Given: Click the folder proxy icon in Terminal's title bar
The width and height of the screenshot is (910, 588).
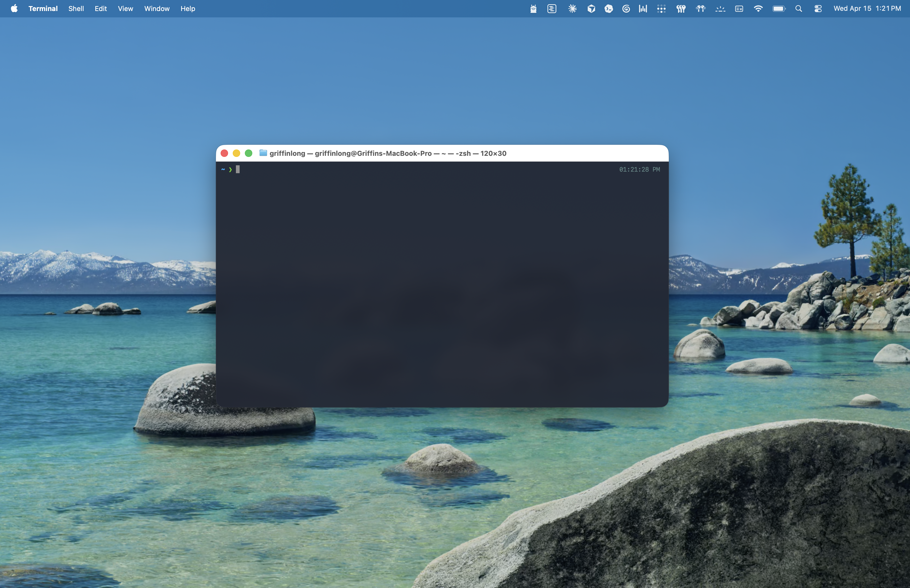Looking at the screenshot, I should click(x=263, y=153).
